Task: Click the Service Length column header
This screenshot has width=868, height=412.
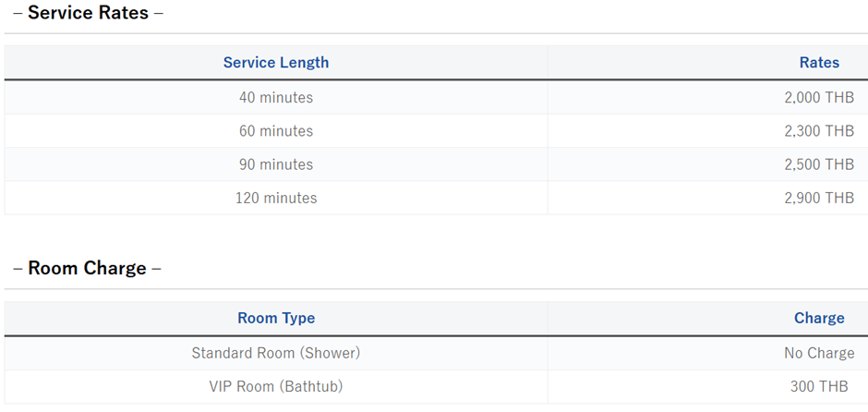Action: pyautogui.click(x=276, y=63)
